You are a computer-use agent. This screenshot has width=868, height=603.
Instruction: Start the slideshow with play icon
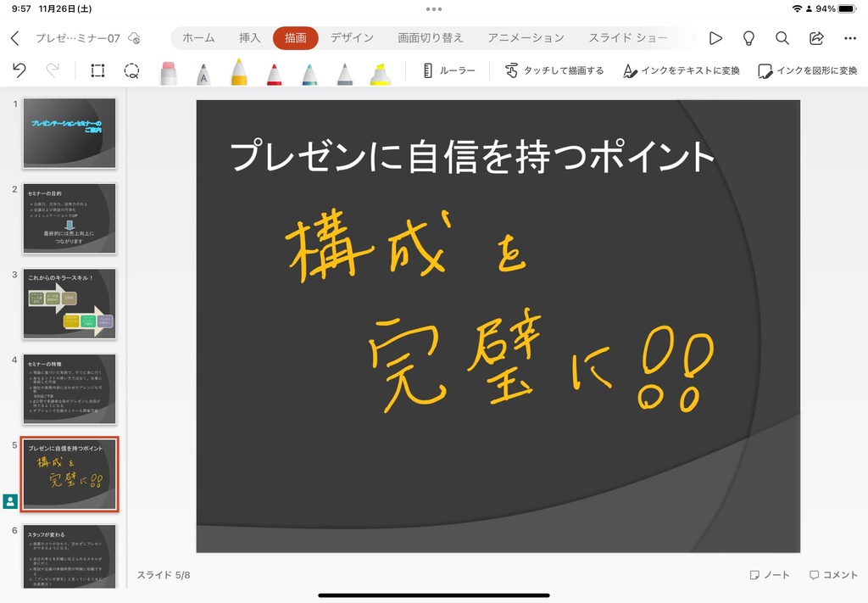click(715, 37)
